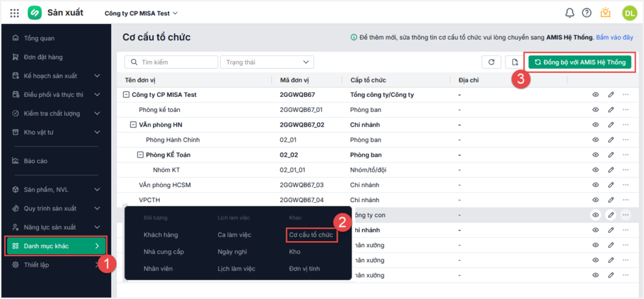The image size is (644, 299).
Task: Click eye icon for VĂn phòng HN row
Action: 596,125
